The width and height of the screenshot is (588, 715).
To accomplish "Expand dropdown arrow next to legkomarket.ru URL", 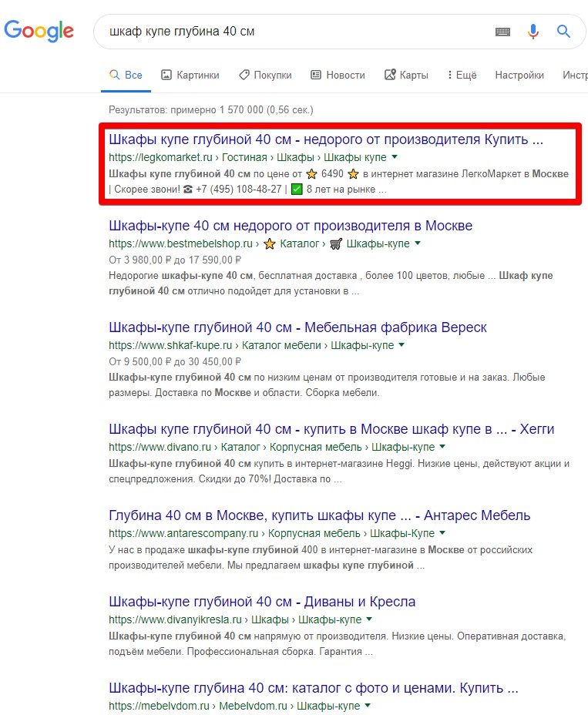I will pyautogui.click(x=395, y=157).
